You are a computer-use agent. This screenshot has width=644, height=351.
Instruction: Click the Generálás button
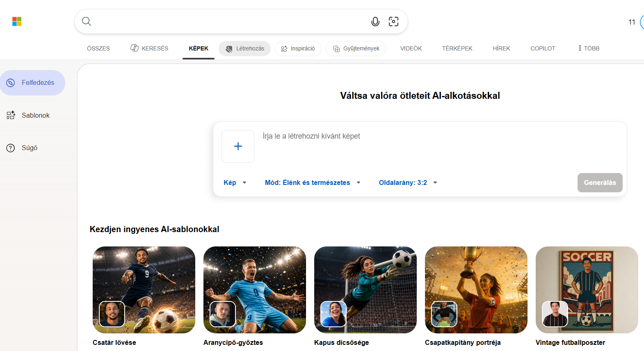point(600,182)
